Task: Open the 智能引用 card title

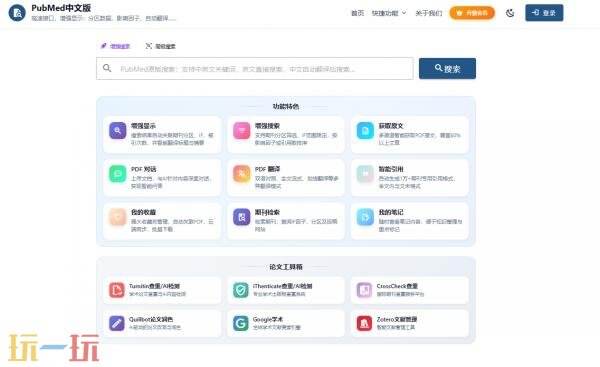Action: coord(391,169)
